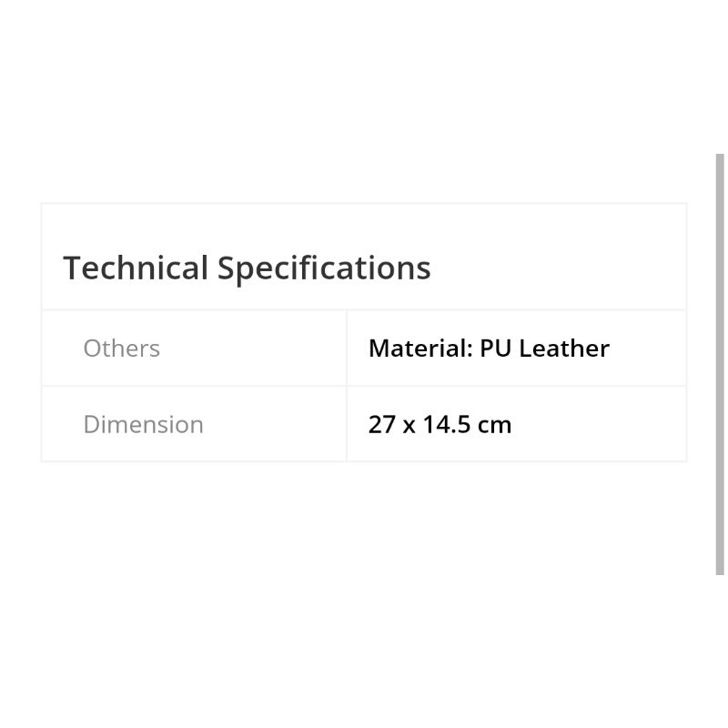Click empty space right of "27 x 14.5 cm"
Image resolution: width=728 pixels, height=728 pixels.
click(x=601, y=425)
